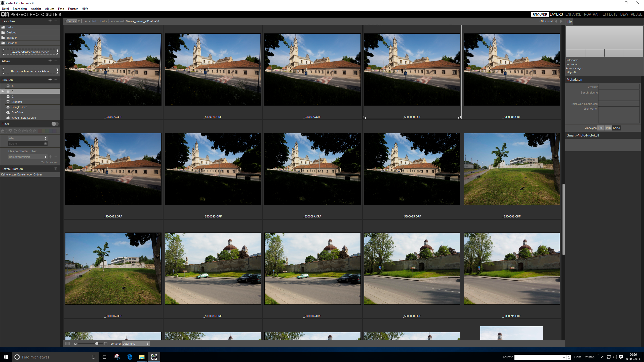This screenshot has height=362, width=644.
Task: Filter by first star rating
Action: point(19,131)
